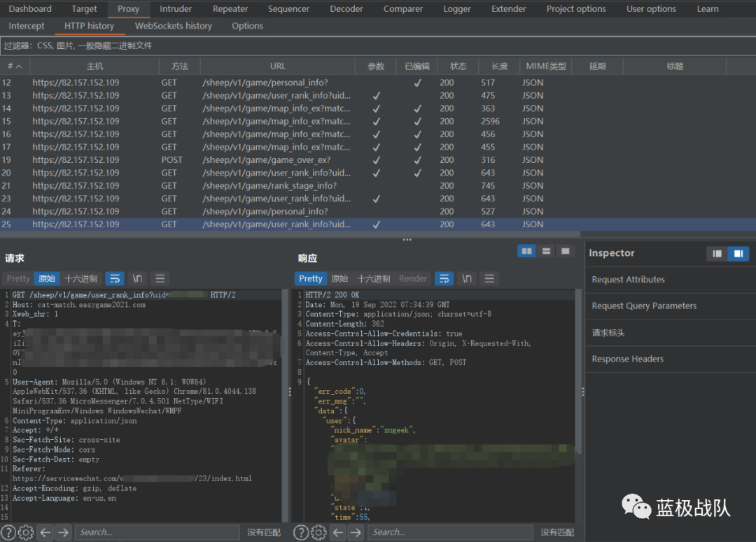Viewport: 756px width, 542px height.
Task: Open help for the response search
Action: click(301, 532)
